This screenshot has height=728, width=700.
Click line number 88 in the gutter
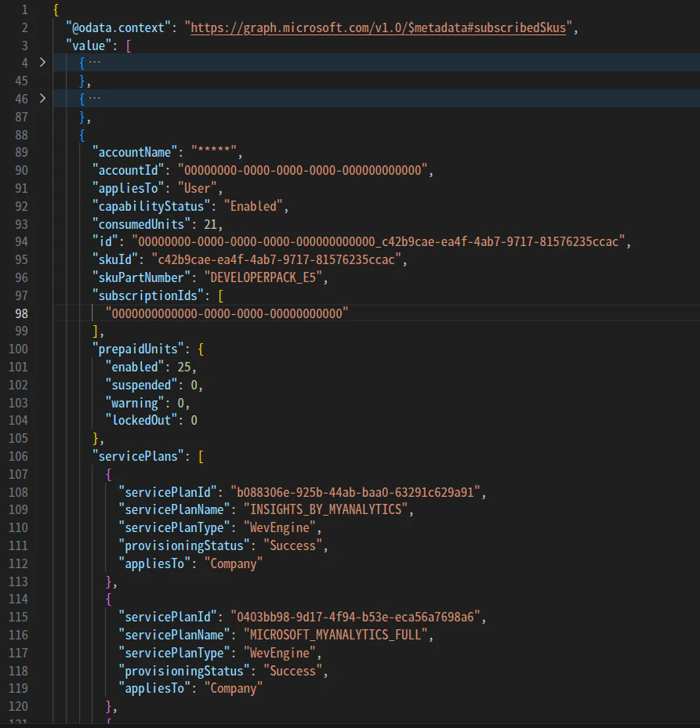21,135
